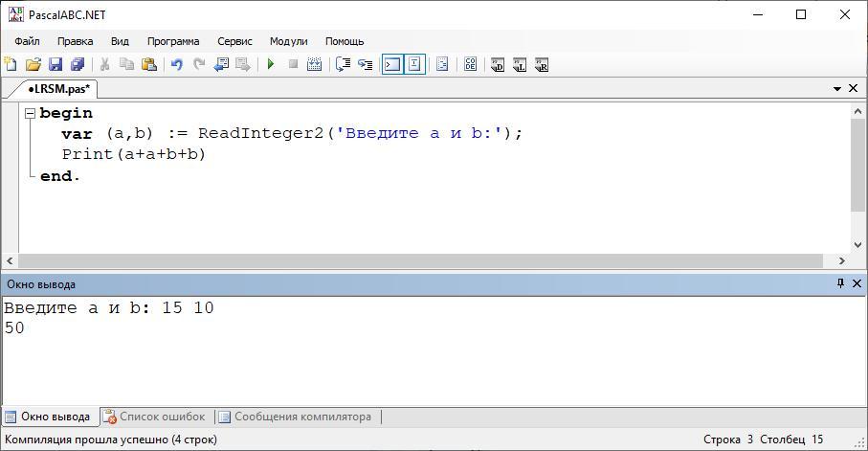Save the file with the floppy icon
The width and height of the screenshot is (868, 451).
56,65
